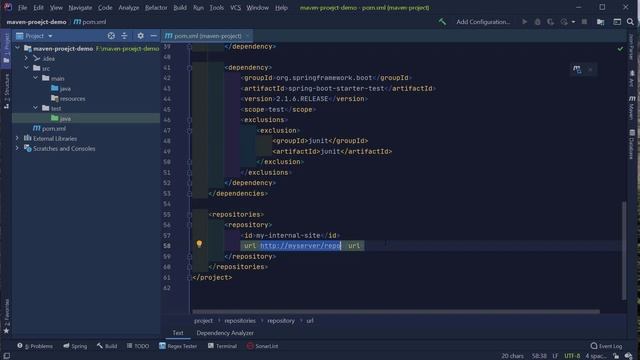The image size is (640, 360).
Task: Fold the exclusions block on line 46
Action: coord(189,120)
